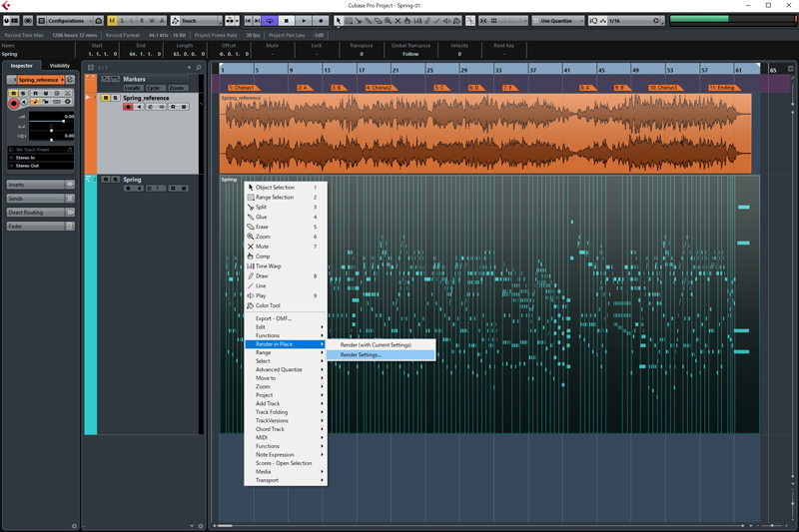Click the Stop transport button
This screenshot has width=799, height=532.
[x=287, y=21]
